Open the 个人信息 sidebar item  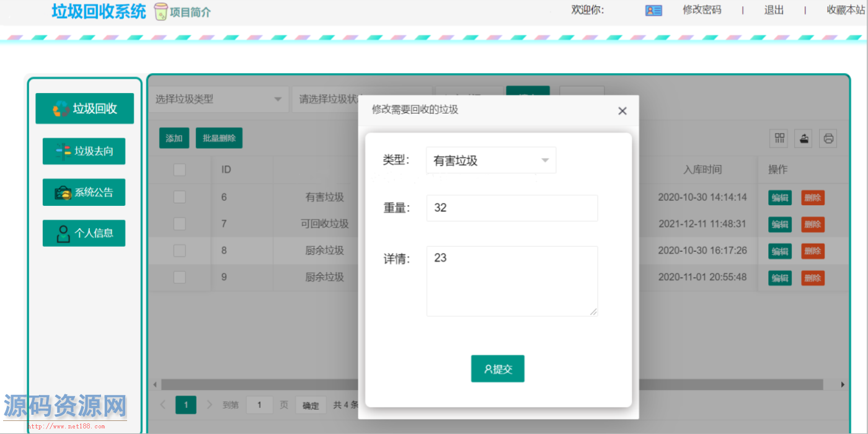pyautogui.click(x=84, y=233)
